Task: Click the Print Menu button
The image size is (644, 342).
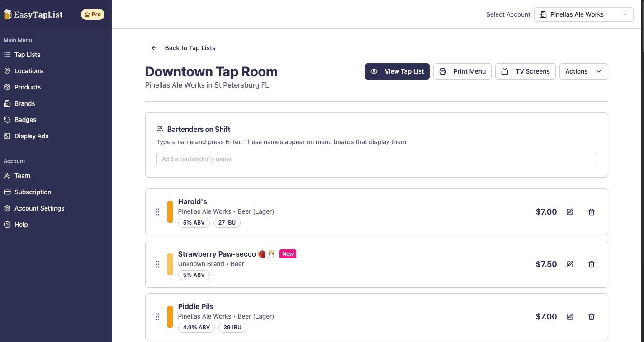Action: coord(462,71)
